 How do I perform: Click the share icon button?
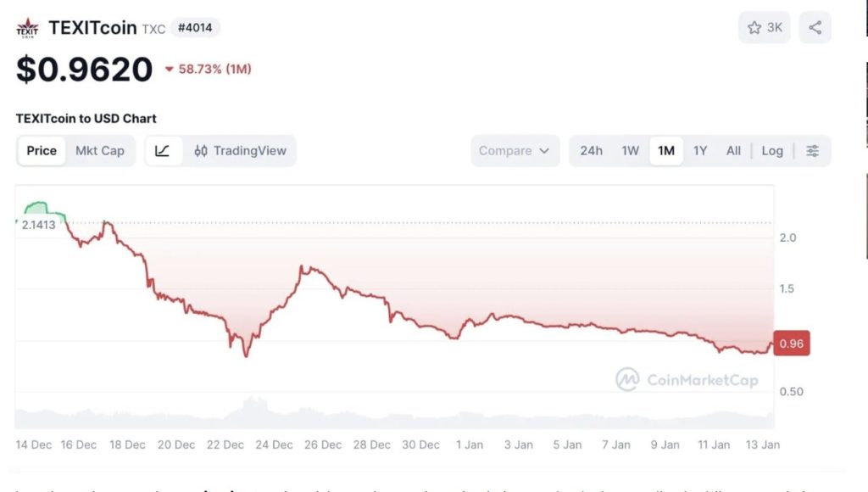pos(815,28)
